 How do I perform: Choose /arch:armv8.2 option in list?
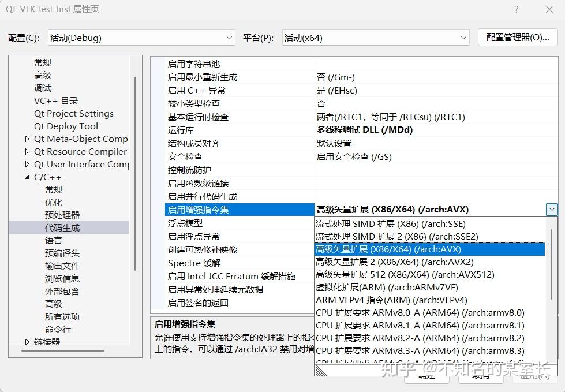(x=430, y=338)
